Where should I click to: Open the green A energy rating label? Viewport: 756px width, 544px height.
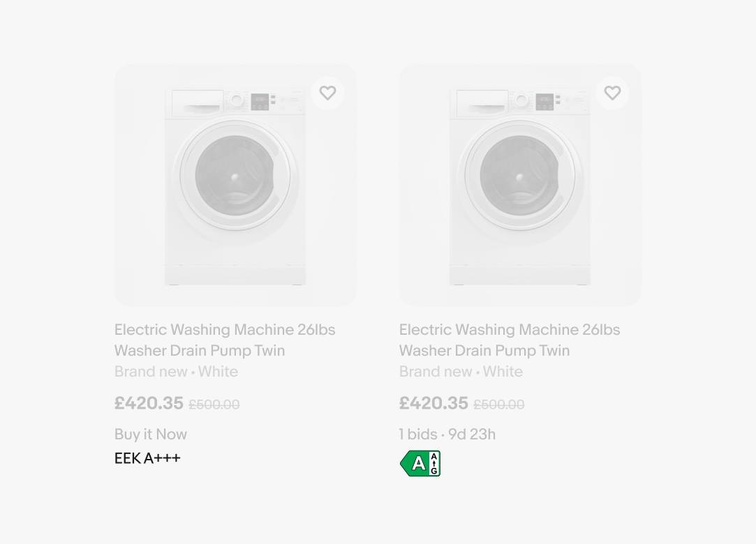coord(420,464)
